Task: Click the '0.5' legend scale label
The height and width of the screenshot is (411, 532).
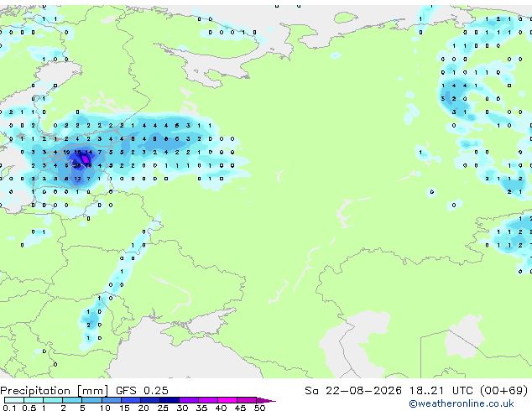Action: click(x=29, y=408)
